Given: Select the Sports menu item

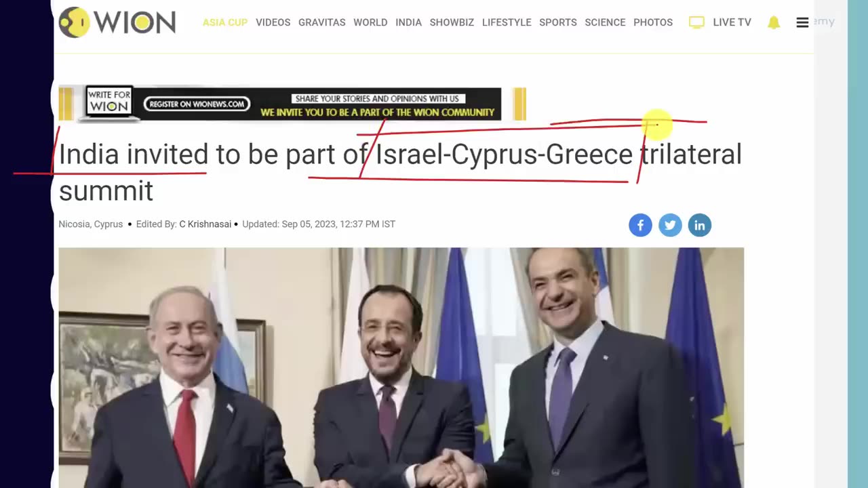Looking at the screenshot, I should [x=558, y=22].
